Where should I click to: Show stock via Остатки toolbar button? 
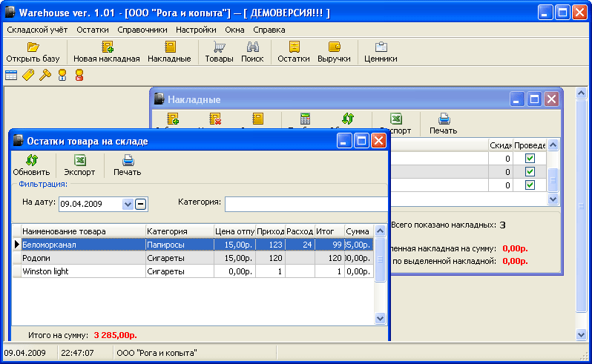293,52
